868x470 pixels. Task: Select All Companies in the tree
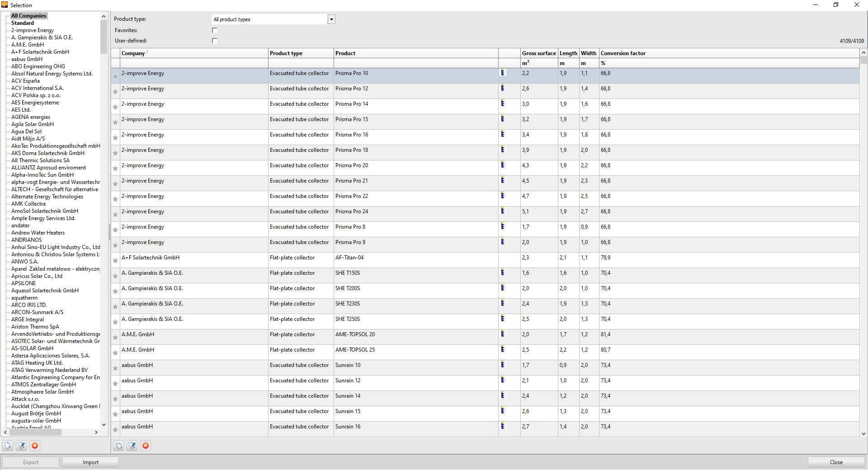[x=29, y=16]
